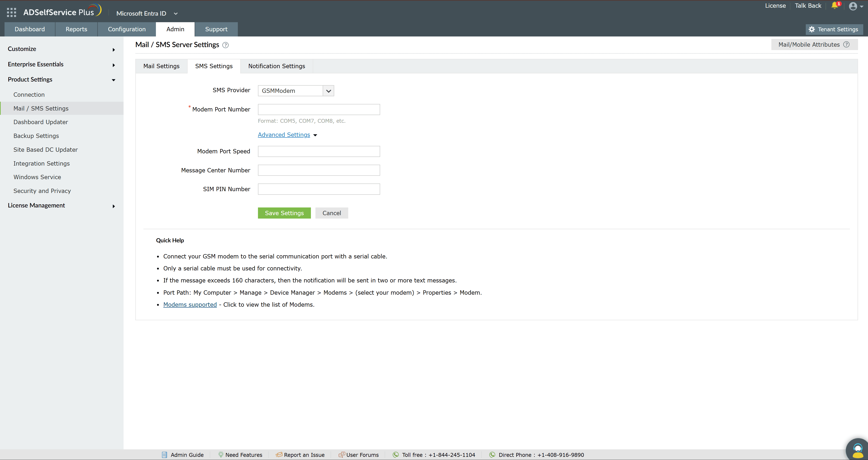868x460 pixels.
Task: Click the Admin Guide footer link
Action: (x=187, y=455)
